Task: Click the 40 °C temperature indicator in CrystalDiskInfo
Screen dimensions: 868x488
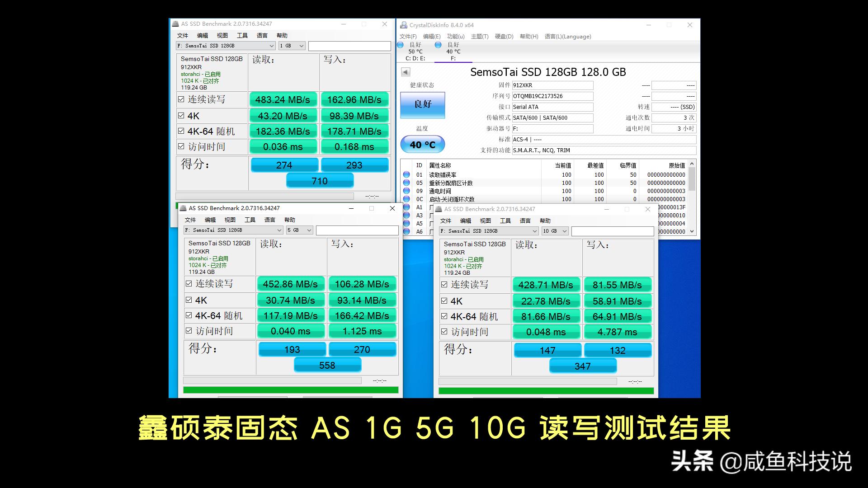Action: coord(422,144)
